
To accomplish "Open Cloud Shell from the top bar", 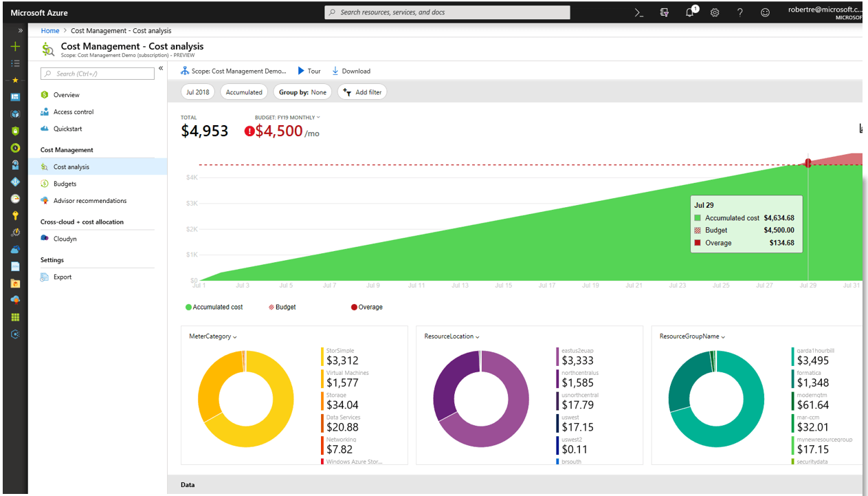I will pos(638,12).
